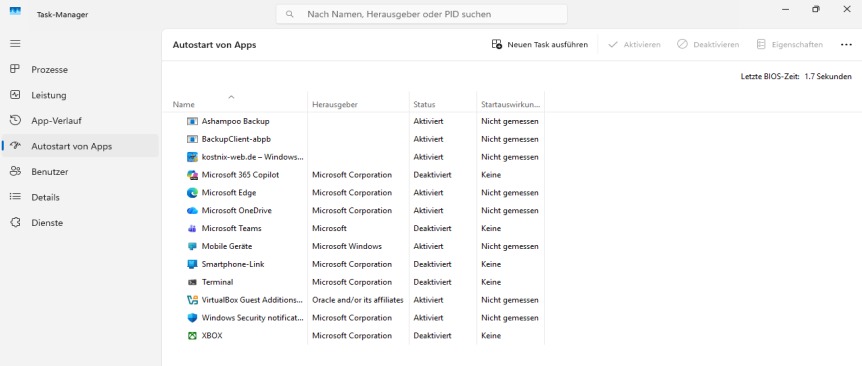This screenshot has width=862, height=366.
Task: Click the Eigenschaften button
Action: point(789,45)
